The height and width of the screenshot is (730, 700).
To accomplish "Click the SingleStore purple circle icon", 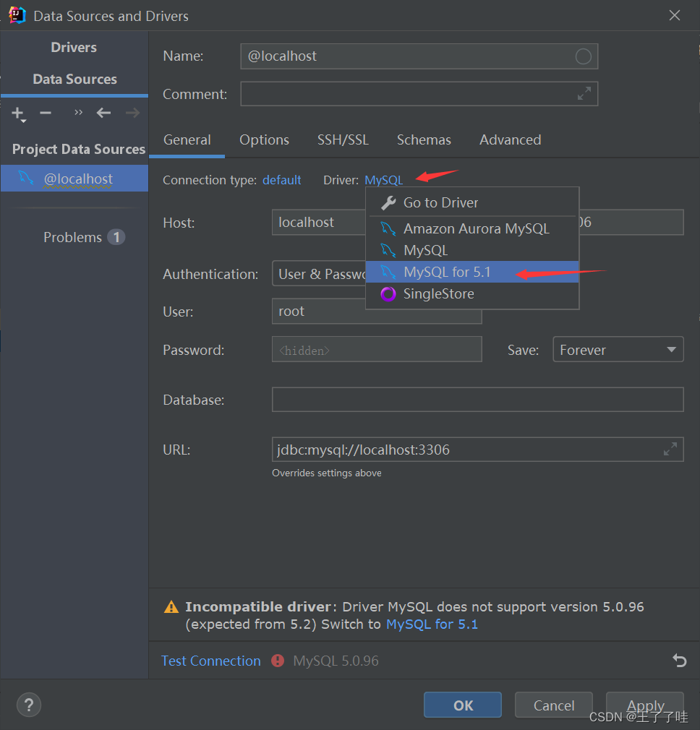I will (388, 293).
